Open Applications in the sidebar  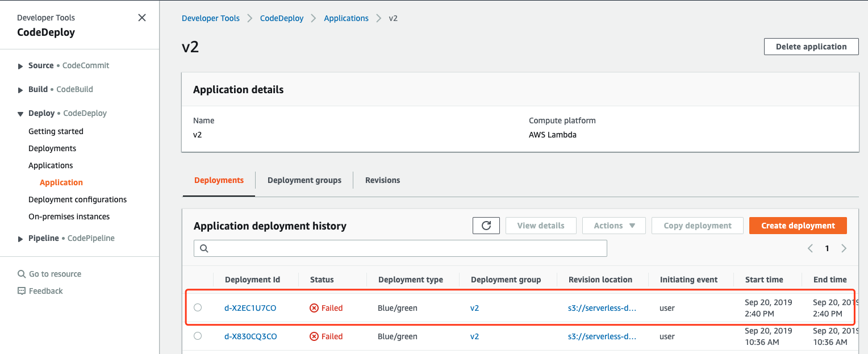click(51, 165)
